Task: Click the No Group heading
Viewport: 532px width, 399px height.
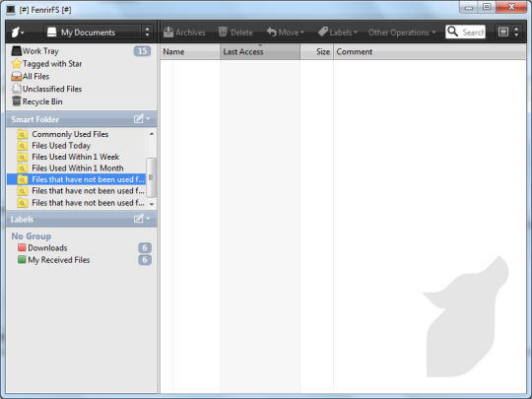Action: point(32,235)
